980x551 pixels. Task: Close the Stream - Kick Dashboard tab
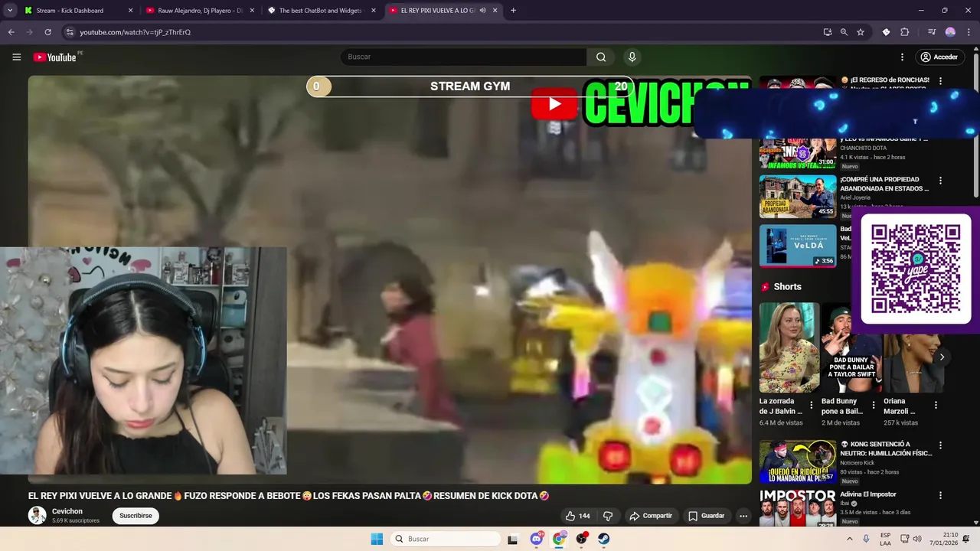[x=130, y=11]
